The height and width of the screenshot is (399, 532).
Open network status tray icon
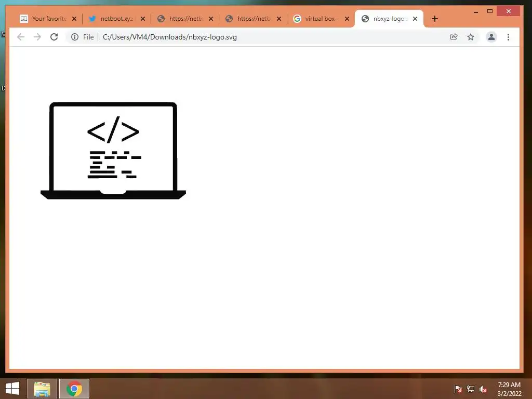coord(471,389)
